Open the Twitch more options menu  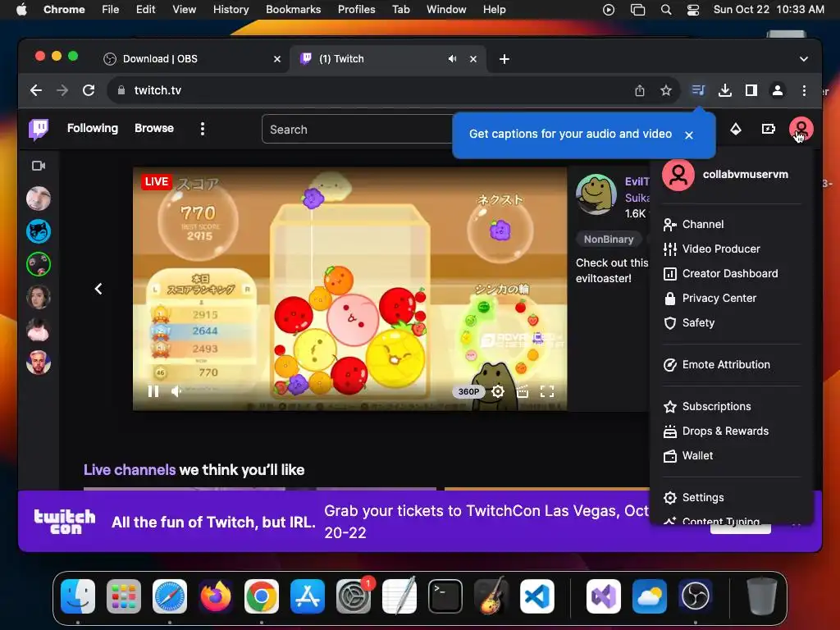pyautogui.click(x=202, y=129)
